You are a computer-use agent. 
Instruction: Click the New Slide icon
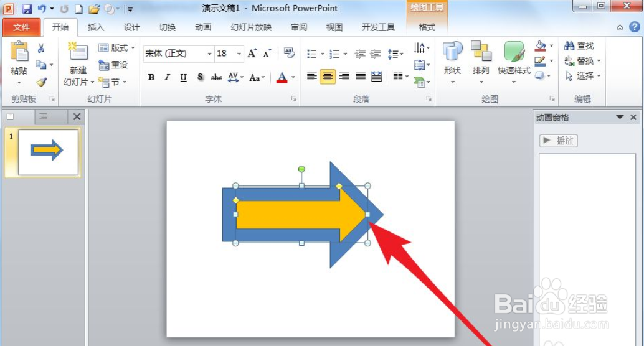[78, 52]
